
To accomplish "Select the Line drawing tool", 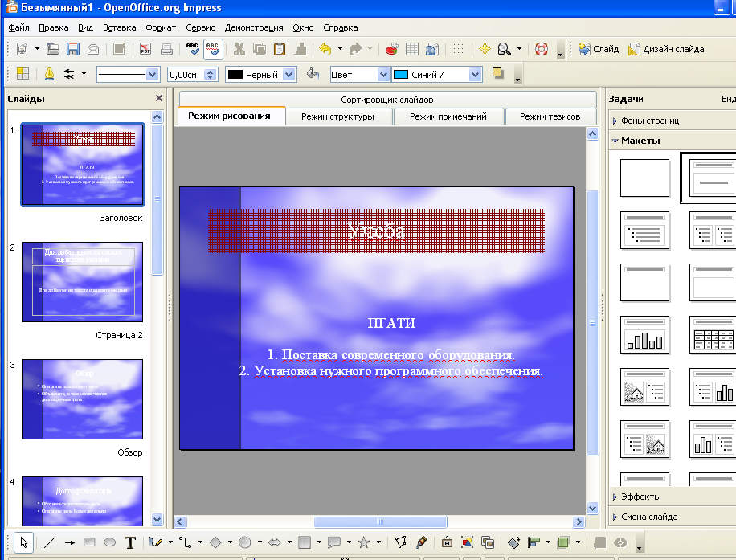I will click(x=49, y=542).
